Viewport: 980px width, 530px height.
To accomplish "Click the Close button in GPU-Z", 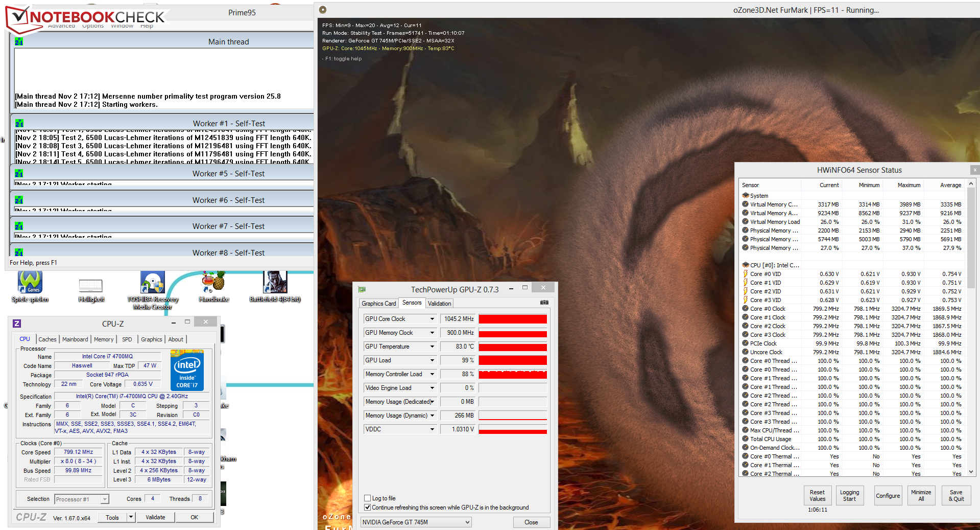I will pos(531,522).
